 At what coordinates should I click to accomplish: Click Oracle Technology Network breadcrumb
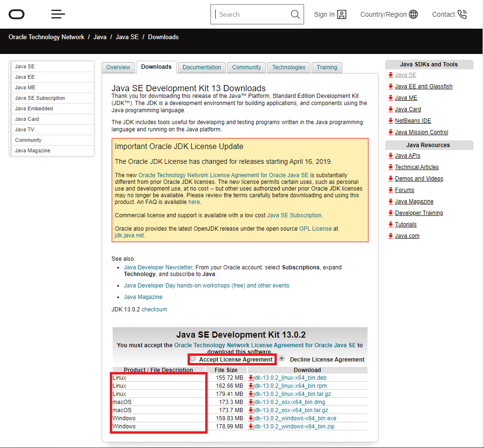point(46,37)
